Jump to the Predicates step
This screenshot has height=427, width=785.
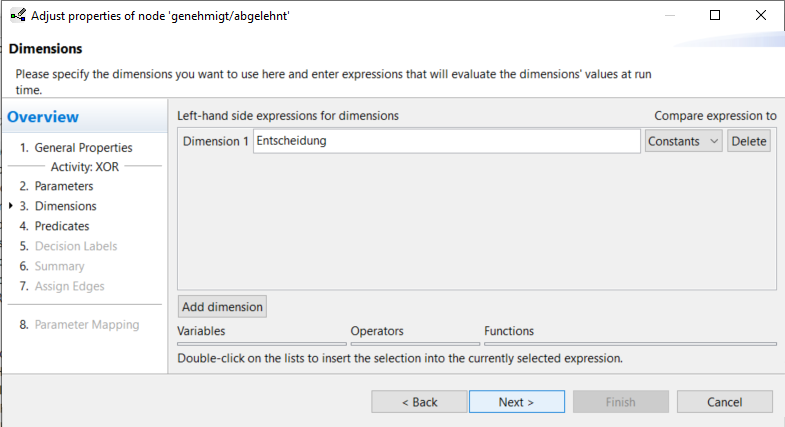click(61, 227)
